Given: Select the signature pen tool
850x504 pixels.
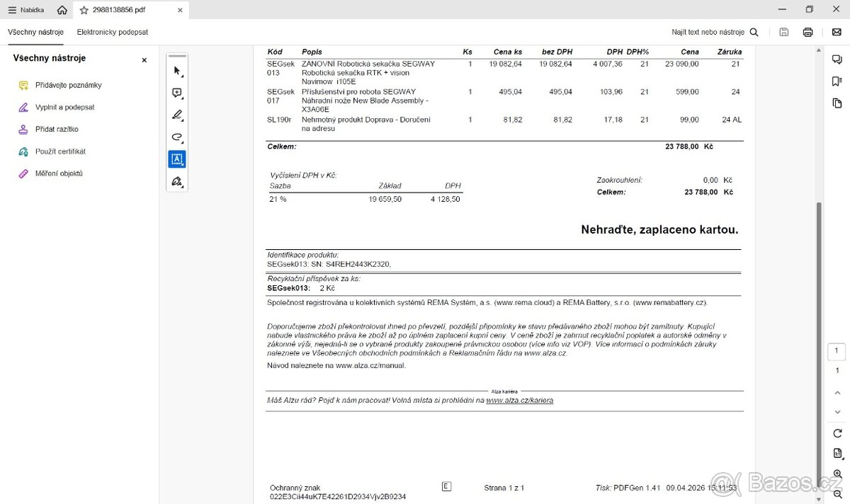Looking at the screenshot, I should pyautogui.click(x=177, y=181).
